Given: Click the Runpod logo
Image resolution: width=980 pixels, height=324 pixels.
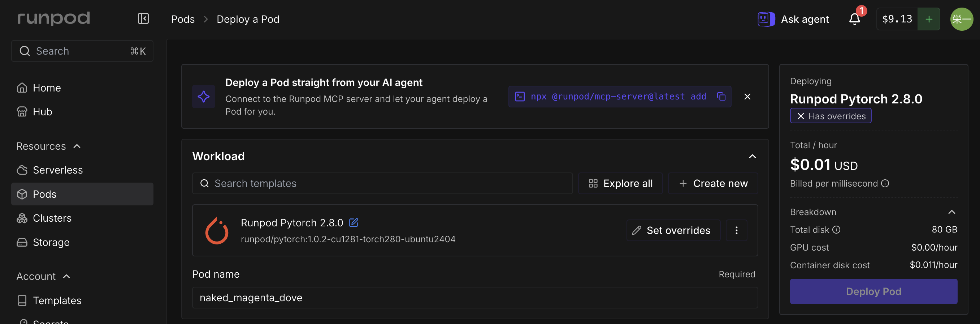Looking at the screenshot, I should (x=54, y=18).
